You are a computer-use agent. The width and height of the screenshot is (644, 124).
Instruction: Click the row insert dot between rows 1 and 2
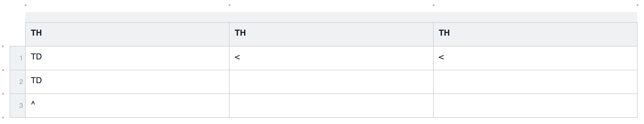tap(3, 70)
